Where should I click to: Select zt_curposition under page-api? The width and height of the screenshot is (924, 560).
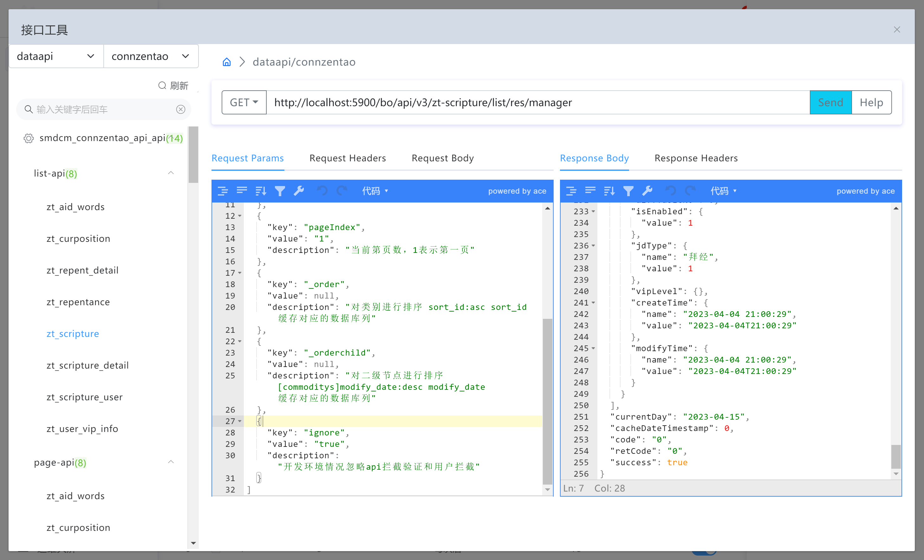(78, 528)
